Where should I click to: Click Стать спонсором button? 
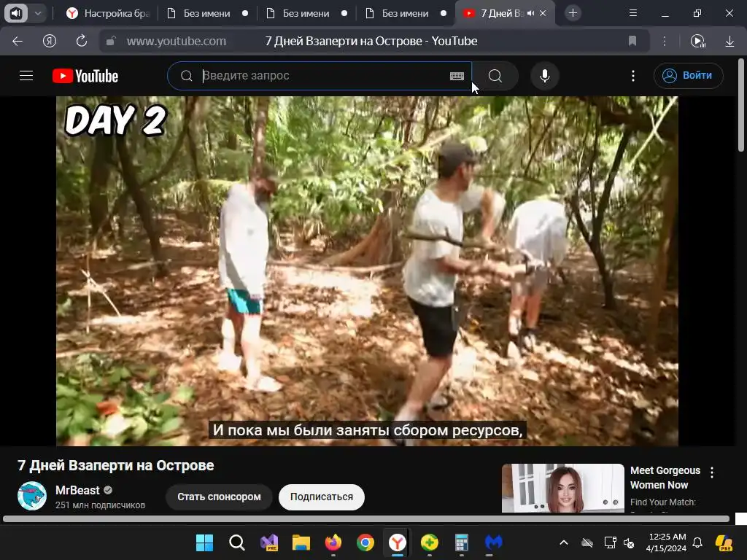[219, 497]
